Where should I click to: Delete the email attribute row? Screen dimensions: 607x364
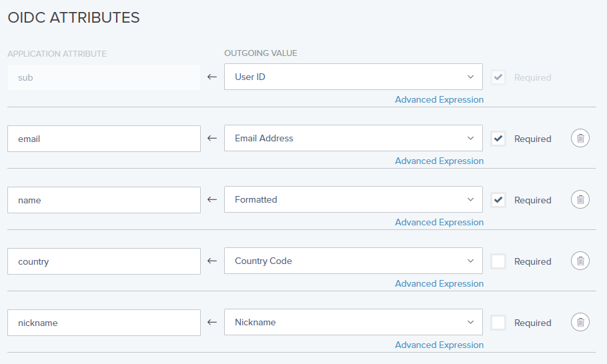pos(580,138)
